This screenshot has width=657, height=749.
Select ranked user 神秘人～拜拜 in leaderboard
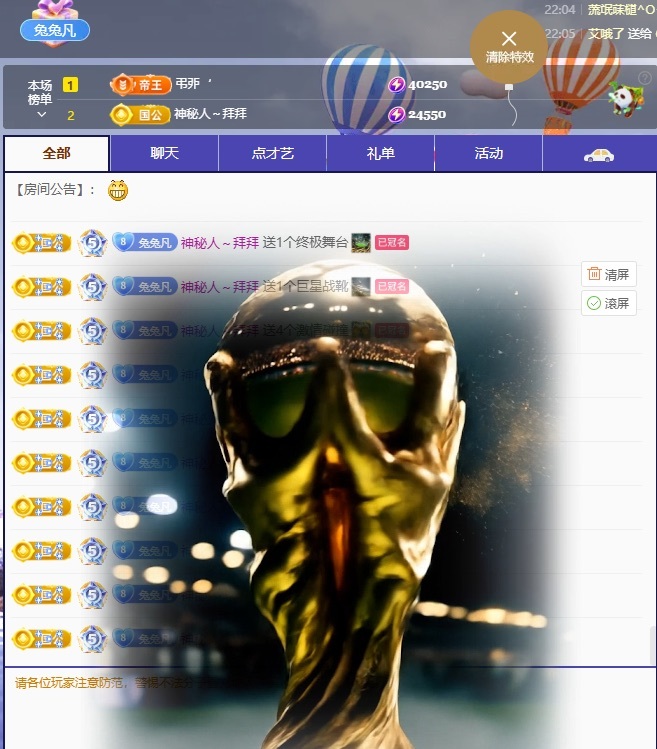tap(210, 114)
